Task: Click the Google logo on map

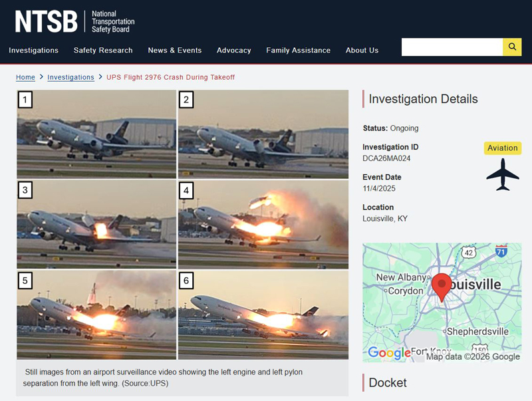Action: (389, 353)
